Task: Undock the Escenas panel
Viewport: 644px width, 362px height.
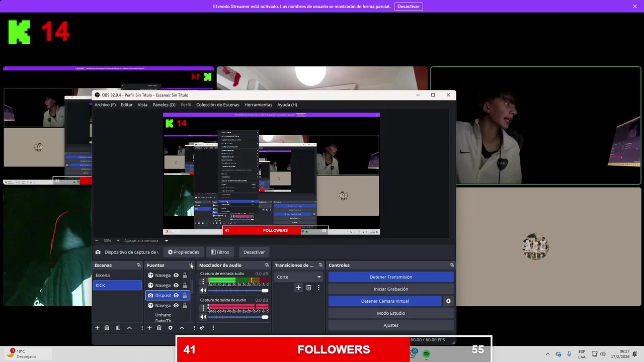Action: pyautogui.click(x=139, y=265)
